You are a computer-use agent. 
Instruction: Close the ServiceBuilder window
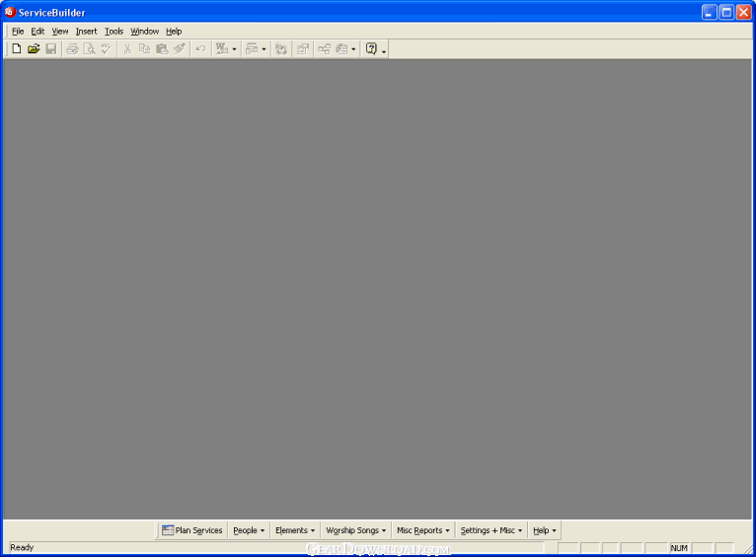pos(743,12)
